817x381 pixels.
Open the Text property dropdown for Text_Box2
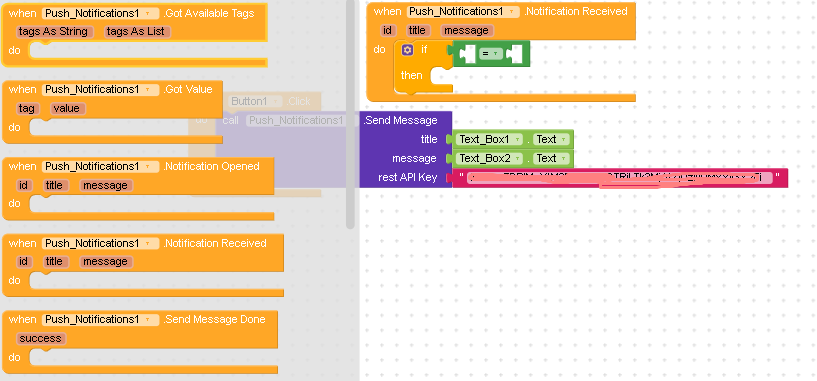tap(551, 158)
